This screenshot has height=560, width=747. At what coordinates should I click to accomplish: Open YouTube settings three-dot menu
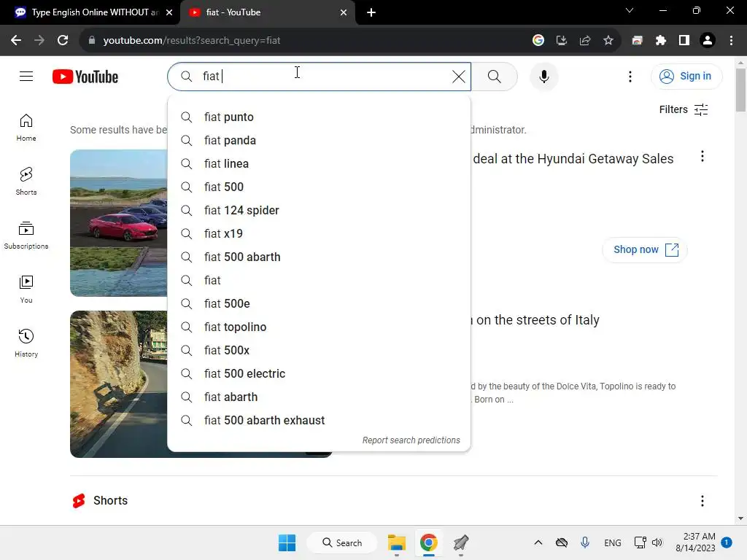[630, 76]
